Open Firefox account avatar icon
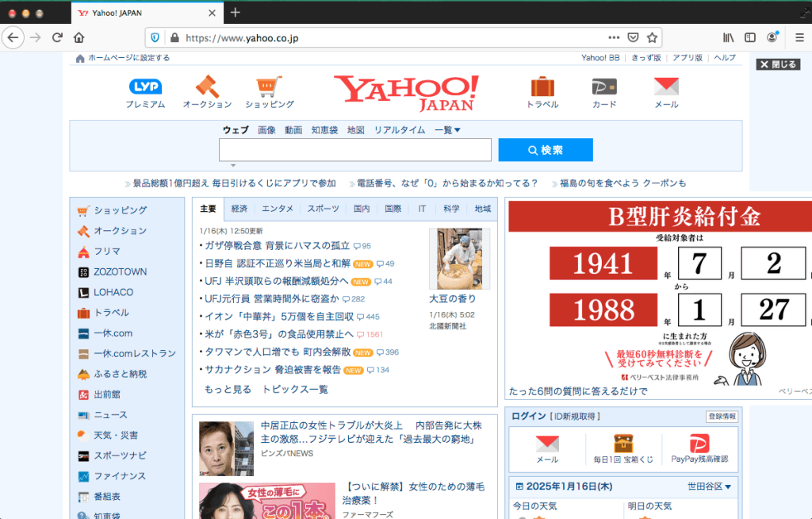 tap(772, 37)
